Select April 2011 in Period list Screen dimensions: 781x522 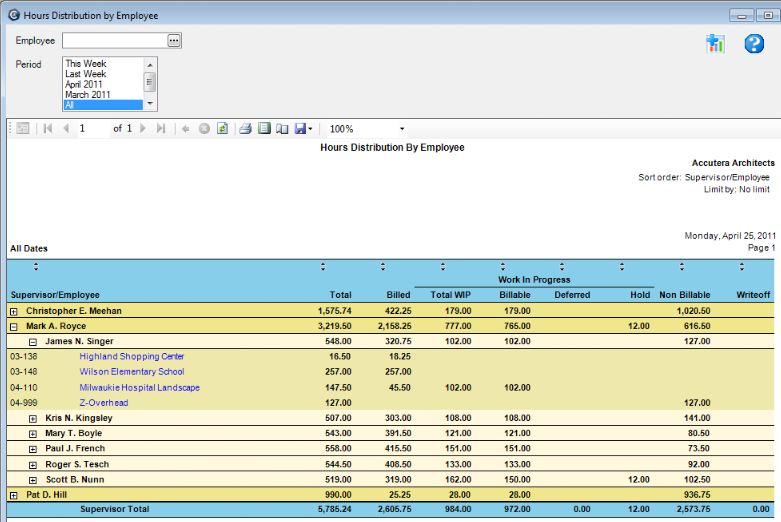[x=86, y=84]
